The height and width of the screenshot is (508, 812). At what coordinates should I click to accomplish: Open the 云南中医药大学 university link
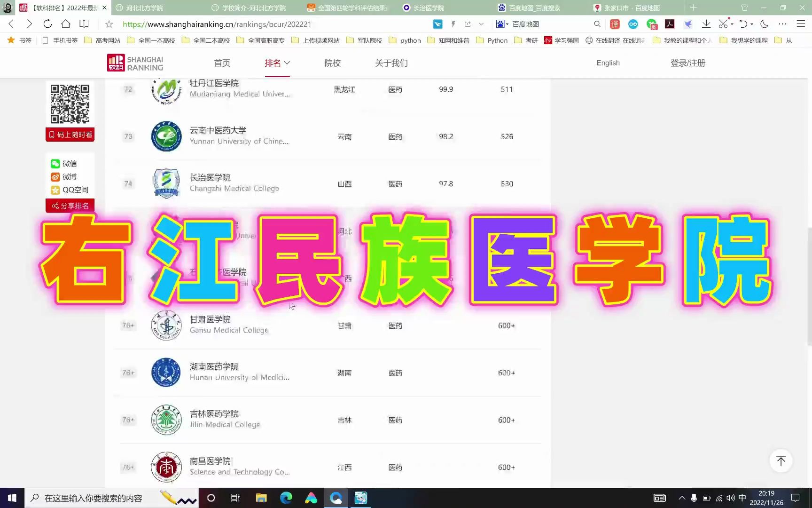pyautogui.click(x=218, y=130)
